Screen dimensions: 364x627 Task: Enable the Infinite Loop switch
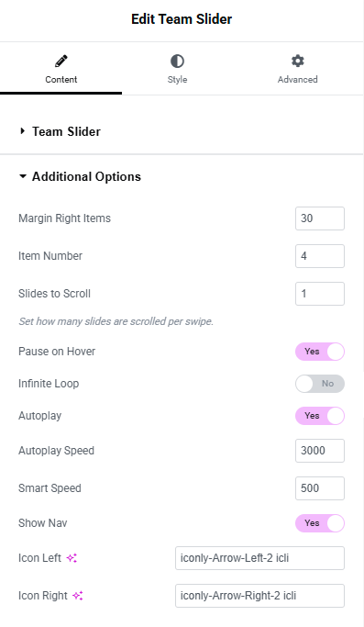[x=320, y=384]
